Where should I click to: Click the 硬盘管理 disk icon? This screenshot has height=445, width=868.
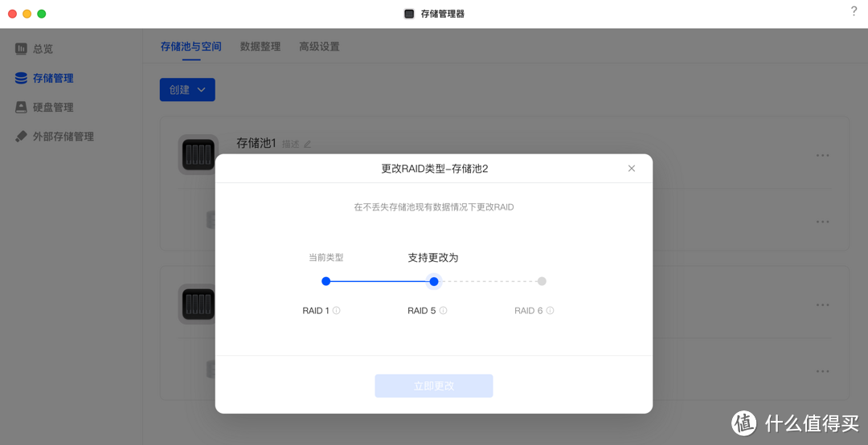(21, 108)
